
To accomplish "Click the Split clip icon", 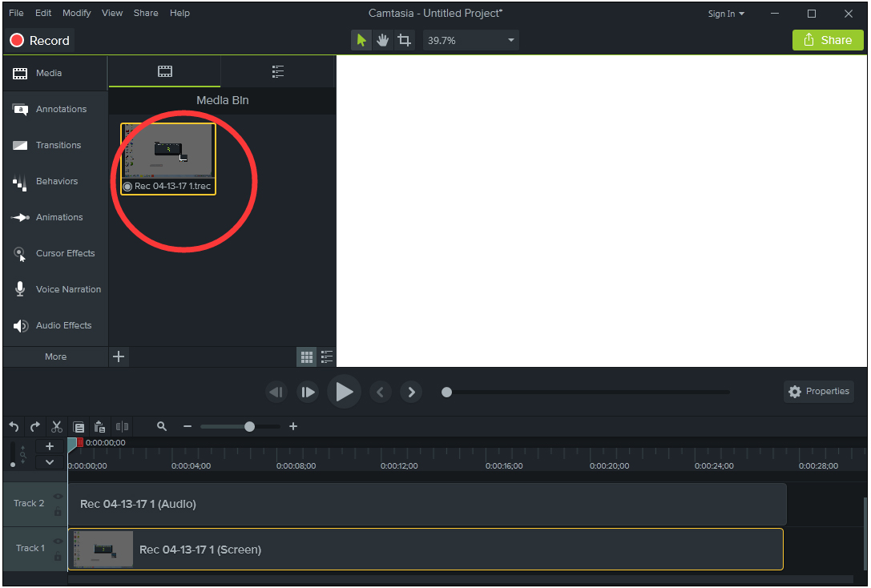I will 123,426.
